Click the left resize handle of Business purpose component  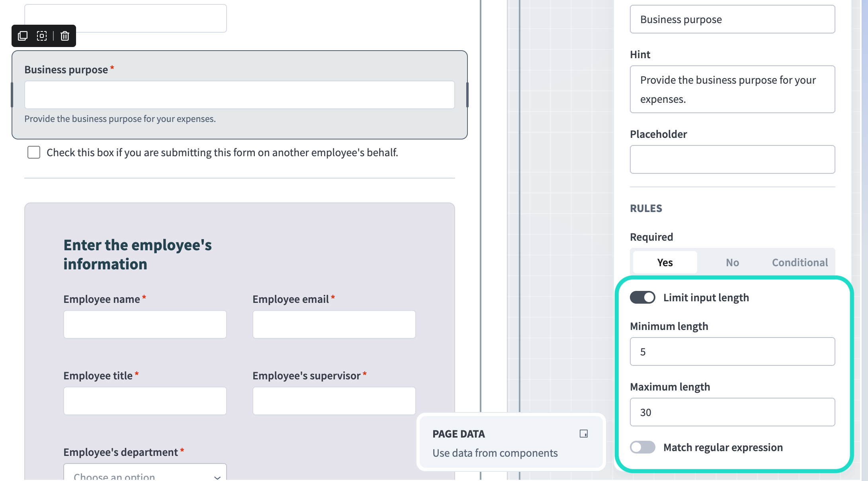click(12, 95)
